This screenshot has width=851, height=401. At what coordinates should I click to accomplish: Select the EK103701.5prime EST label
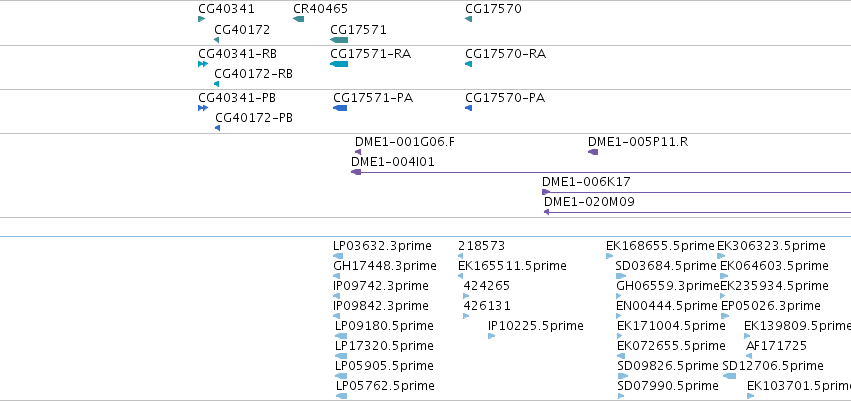(799, 386)
